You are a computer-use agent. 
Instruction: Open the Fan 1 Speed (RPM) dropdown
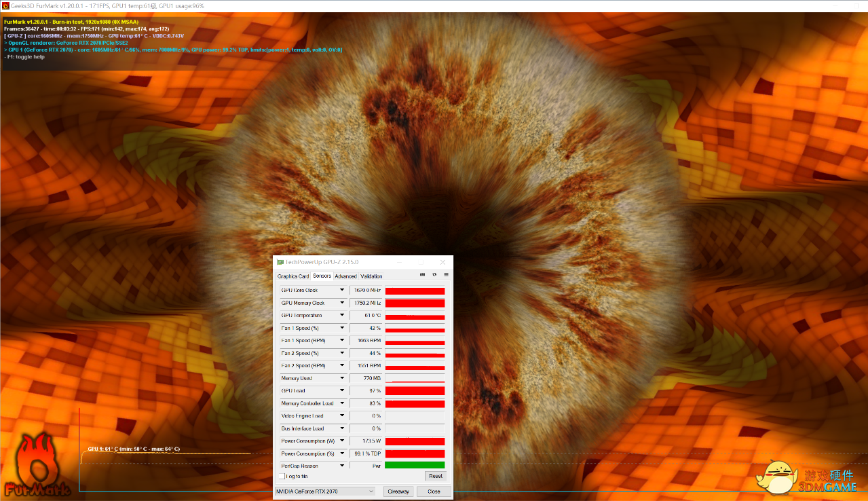click(x=342, y=341)
